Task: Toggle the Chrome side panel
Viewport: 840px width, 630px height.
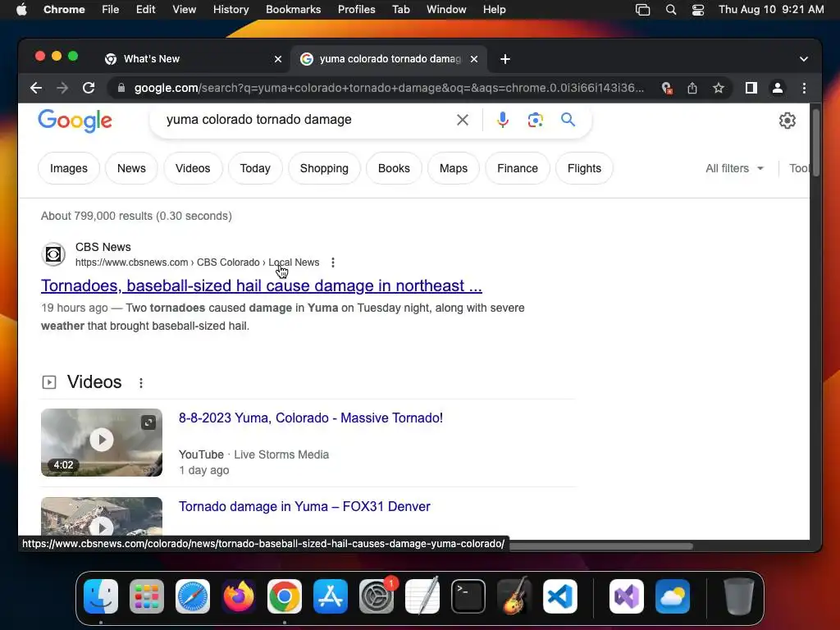Action: pyautogui.click(x=751, y=88)
